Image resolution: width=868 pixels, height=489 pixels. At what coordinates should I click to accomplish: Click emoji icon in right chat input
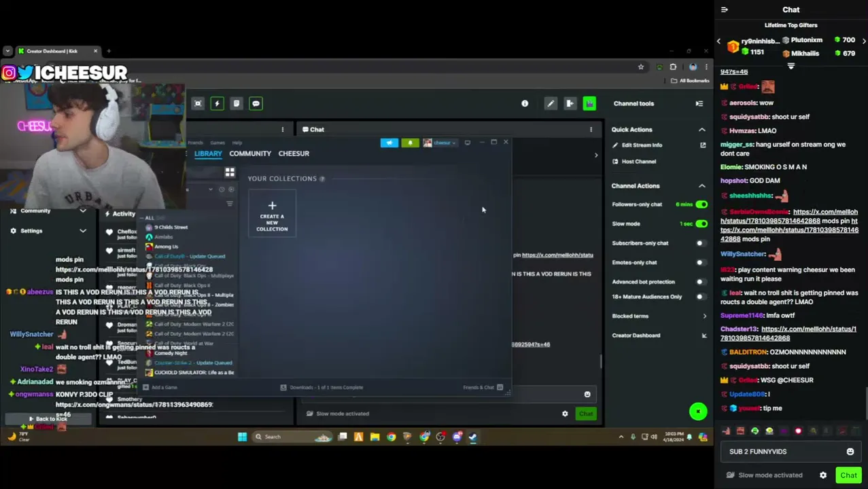click(850, 452)
